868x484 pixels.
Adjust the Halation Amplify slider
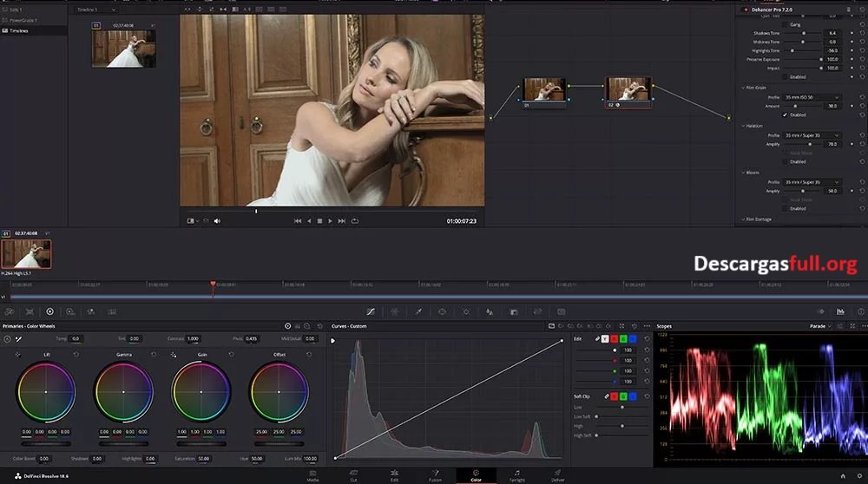[x=809, y=144]
